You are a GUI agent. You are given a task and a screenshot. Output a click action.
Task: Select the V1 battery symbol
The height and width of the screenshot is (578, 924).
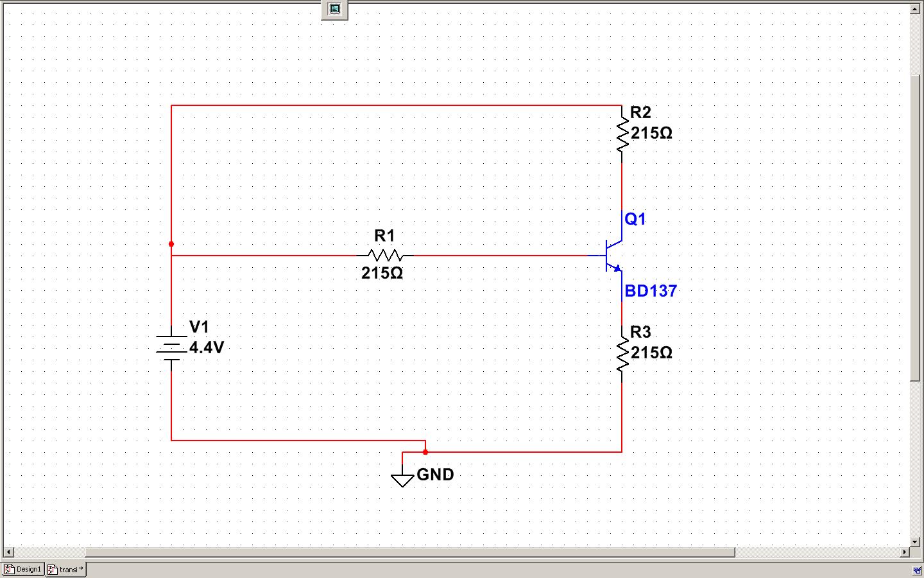pos(171,347)
